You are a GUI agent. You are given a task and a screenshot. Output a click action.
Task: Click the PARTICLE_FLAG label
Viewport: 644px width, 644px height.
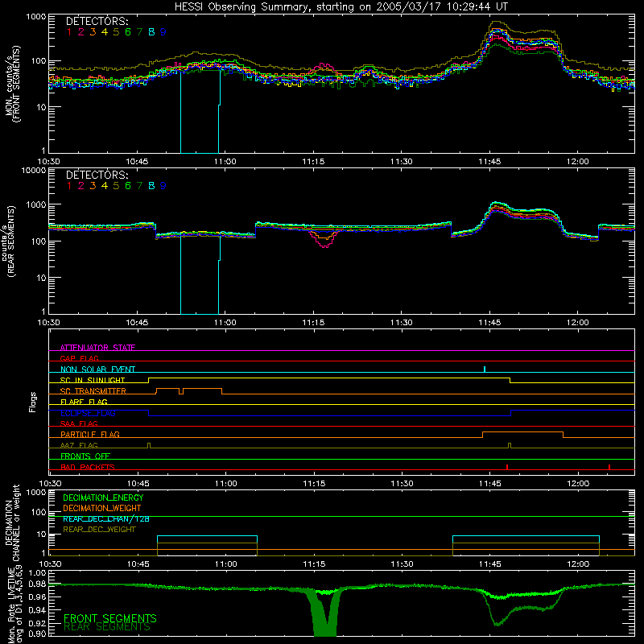[x=90, y=434]
